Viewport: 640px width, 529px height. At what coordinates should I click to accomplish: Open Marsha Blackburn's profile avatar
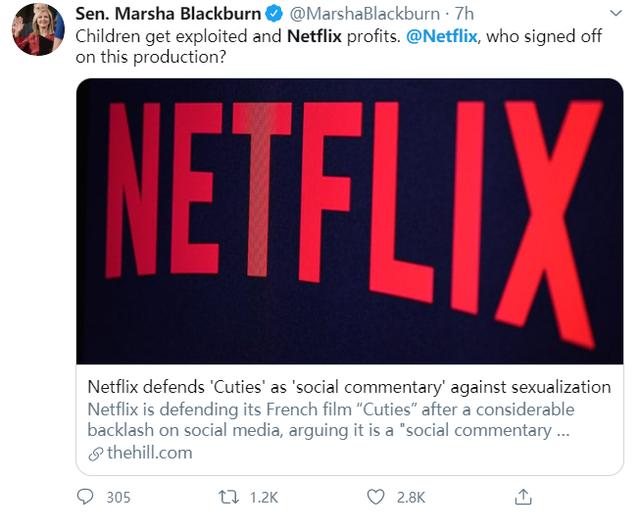(x=38, y=30)
